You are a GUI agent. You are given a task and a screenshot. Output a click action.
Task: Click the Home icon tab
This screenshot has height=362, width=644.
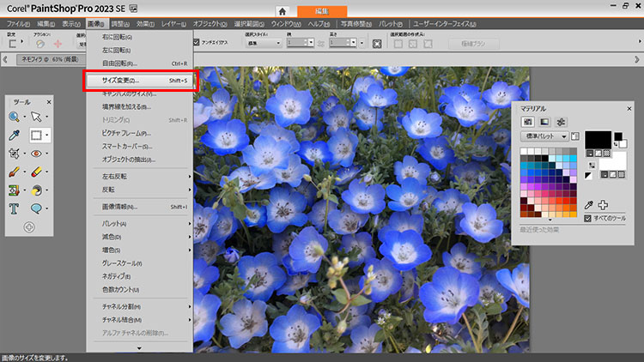[x=281, y=11]
